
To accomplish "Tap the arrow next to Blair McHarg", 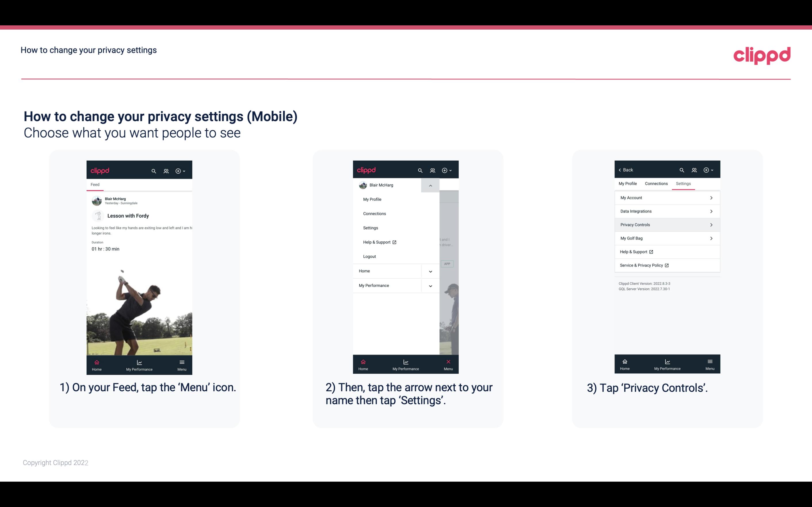I will click(430, 185).
